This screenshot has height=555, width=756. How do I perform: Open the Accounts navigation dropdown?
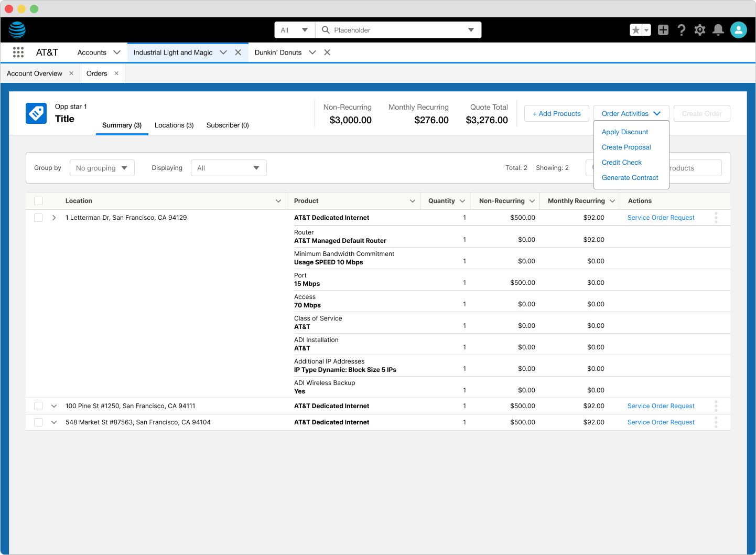[x=117, y=52]
